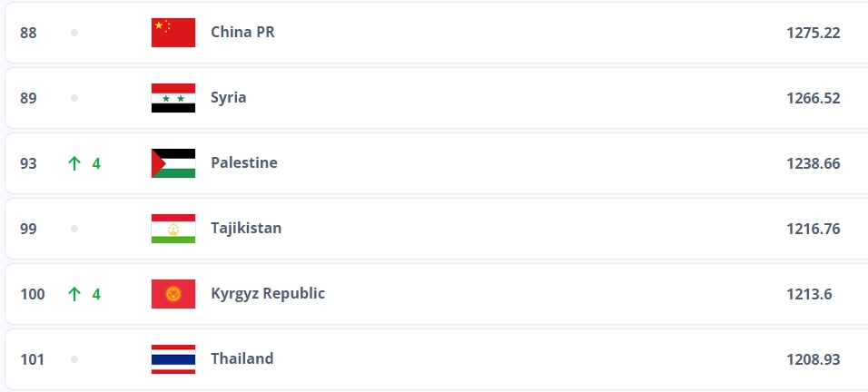The height and width of the screenshot is (392, 868).
Task: Click the Syria flag icon
Action: (x=173, y=98)
